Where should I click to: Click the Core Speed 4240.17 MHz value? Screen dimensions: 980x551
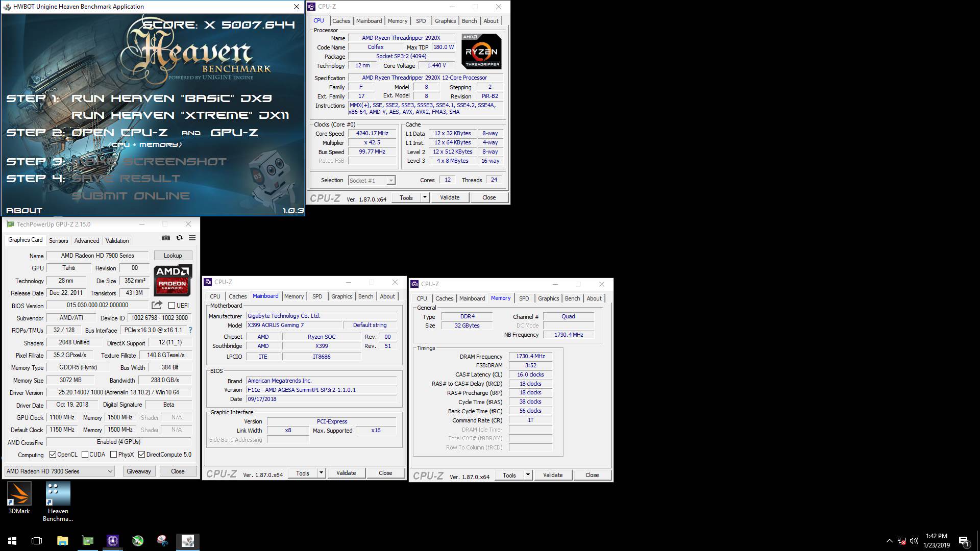click(373, 133)
